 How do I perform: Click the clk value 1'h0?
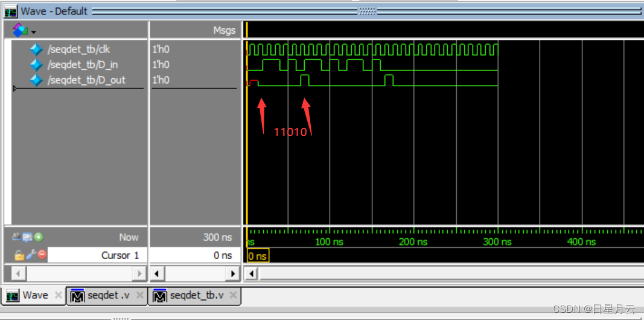pos(161,49)
